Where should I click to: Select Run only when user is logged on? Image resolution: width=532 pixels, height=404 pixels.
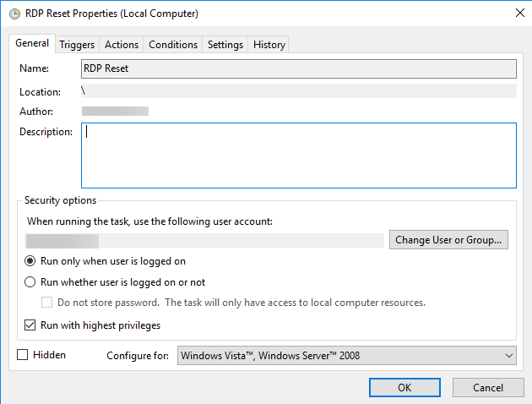click(30, 261)
